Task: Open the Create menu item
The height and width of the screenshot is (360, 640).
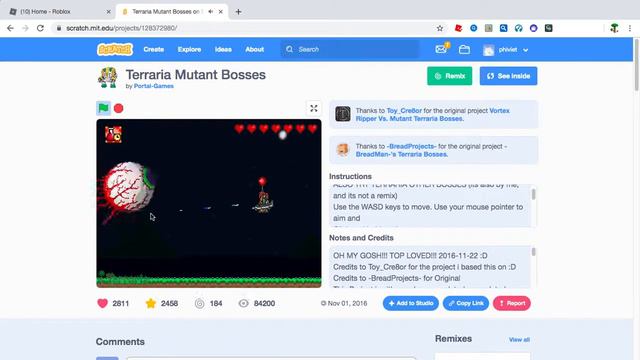Action: pyautogui.click(x=153, y=49)
